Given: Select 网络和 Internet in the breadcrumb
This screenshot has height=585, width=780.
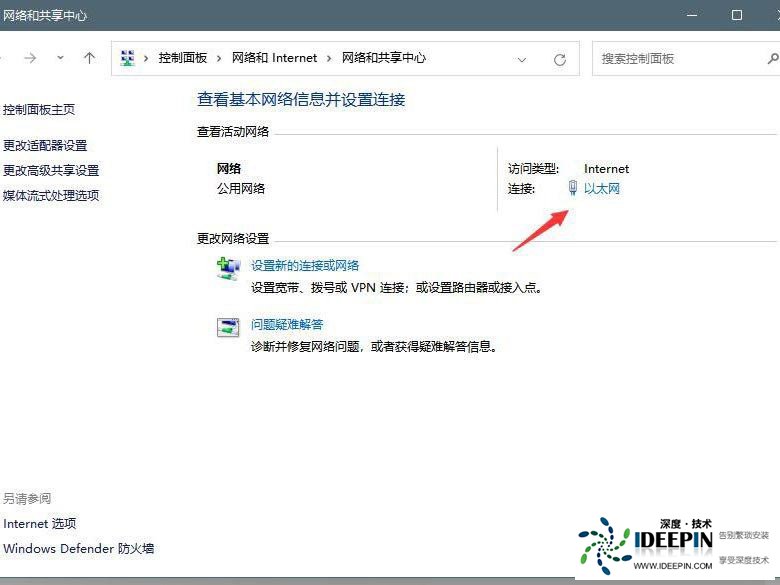Looking at the screenshot, I should tap(274, 58).
